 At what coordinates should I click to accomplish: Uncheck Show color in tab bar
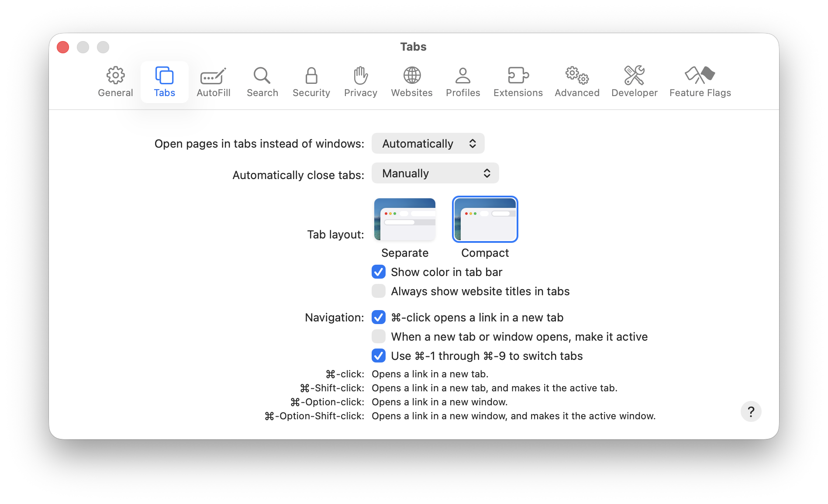coord(378,272)
